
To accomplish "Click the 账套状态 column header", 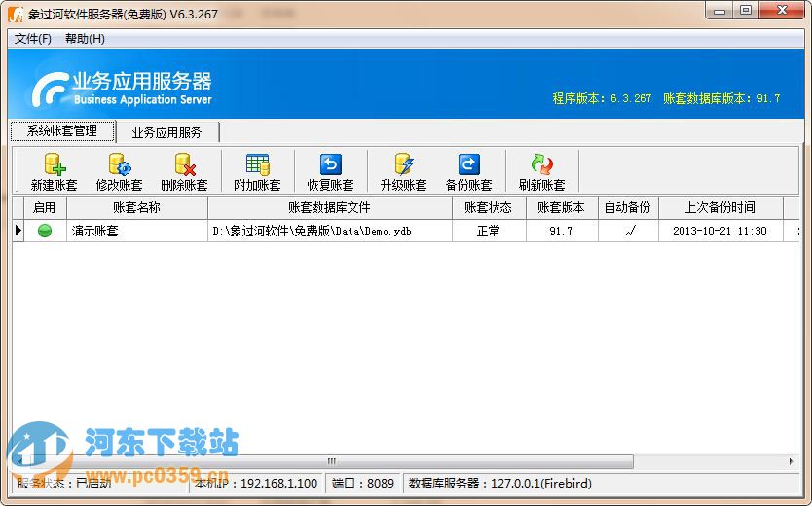I will pos(489,208).
